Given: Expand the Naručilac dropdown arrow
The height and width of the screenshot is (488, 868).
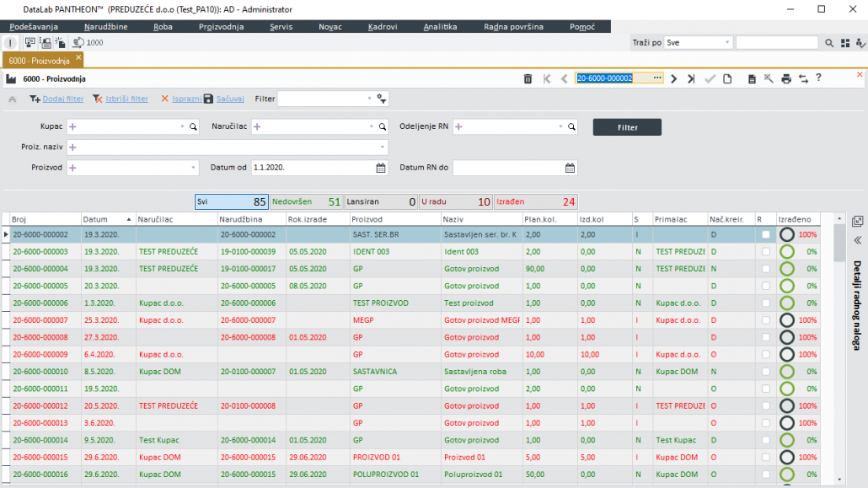Looking at the screenshot, I should pos(372,127).
